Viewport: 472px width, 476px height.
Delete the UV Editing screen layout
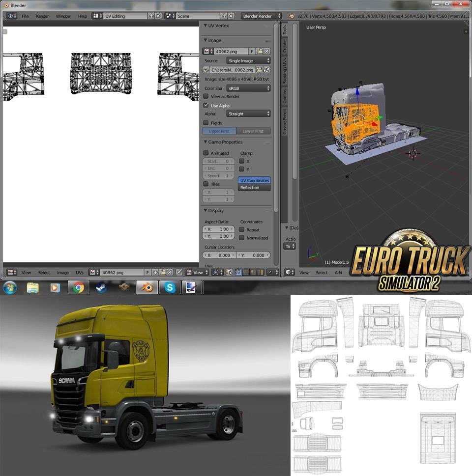click(x=158, y=16)
